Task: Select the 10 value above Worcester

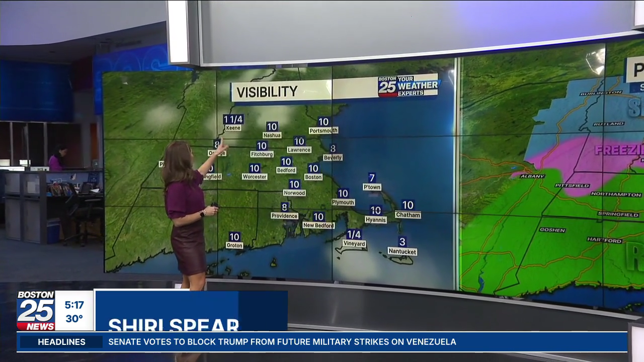Action: pos(255,168)
